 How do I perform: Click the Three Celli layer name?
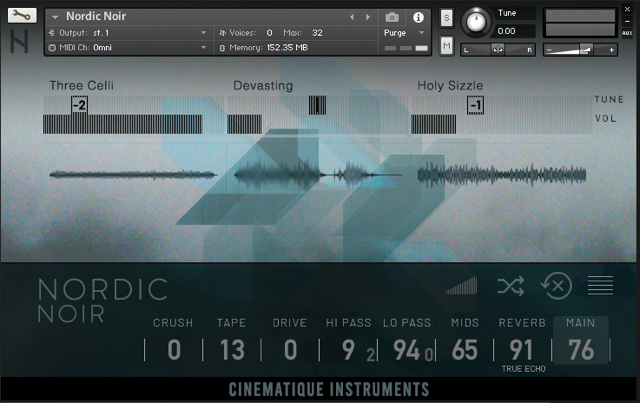(82, 86)
